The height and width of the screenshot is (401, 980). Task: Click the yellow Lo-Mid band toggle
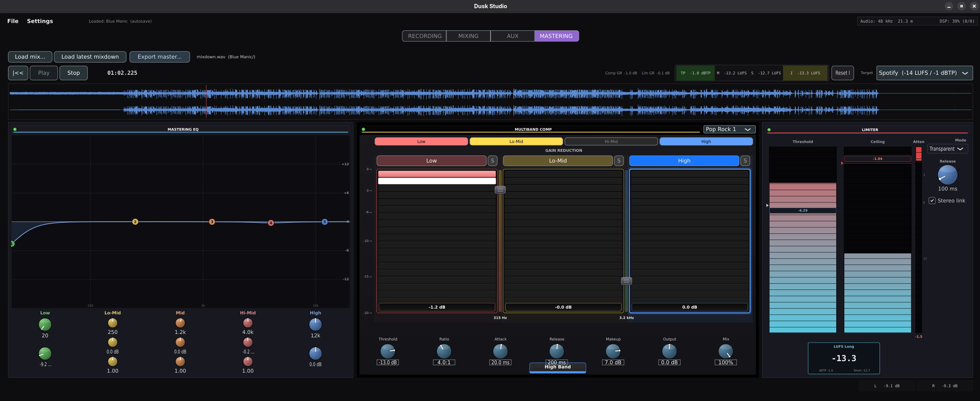[x=516, y=141]
